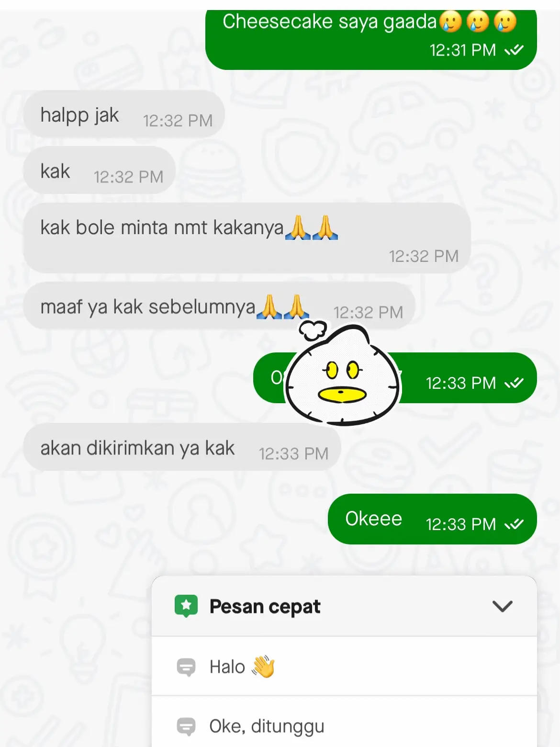The width and height of the screenshot is (560, 747).
Task: Tap the "halpp jak" message bubble
Action: click(x=124, y=115)
